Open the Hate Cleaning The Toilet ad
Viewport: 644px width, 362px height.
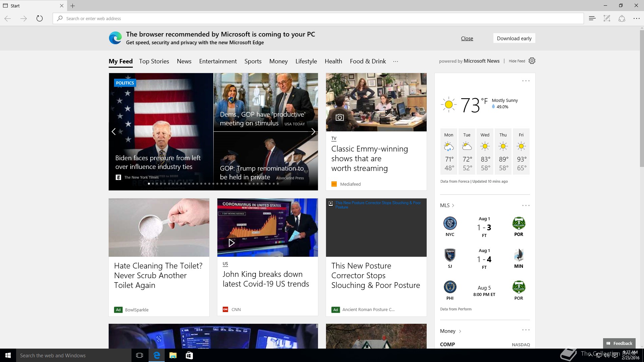158,276
